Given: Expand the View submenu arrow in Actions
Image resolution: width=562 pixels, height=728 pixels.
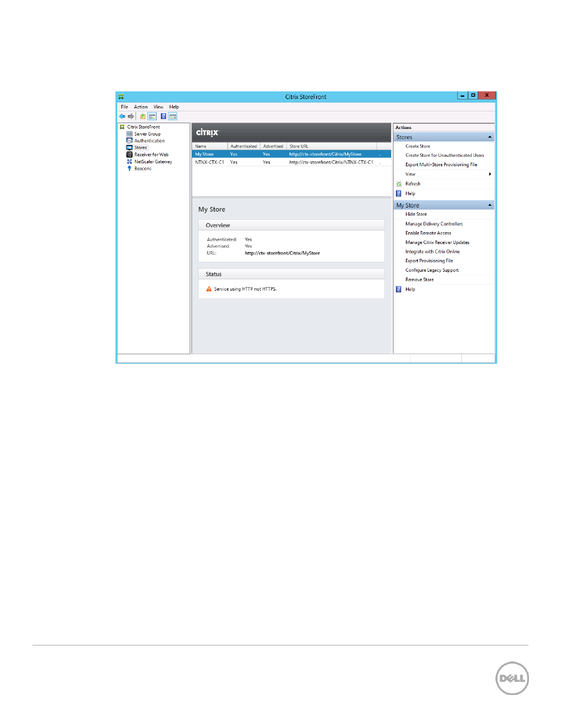Looking at the screenshot, I should 490,174.
